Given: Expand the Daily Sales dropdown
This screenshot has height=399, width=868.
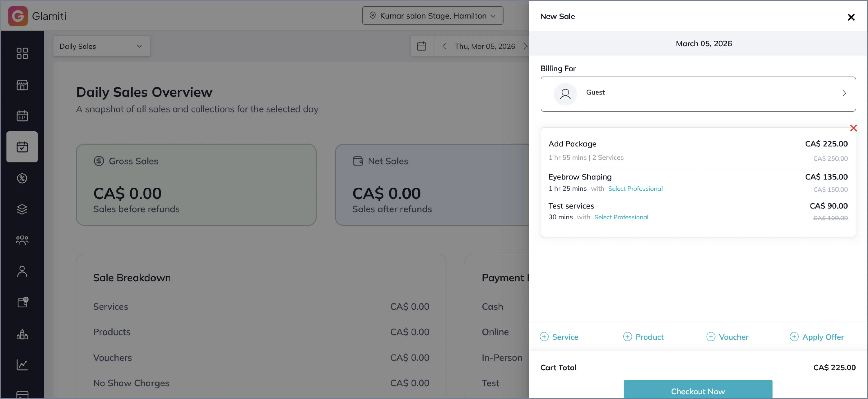Looking at the screenshot, I should (101, 46).
